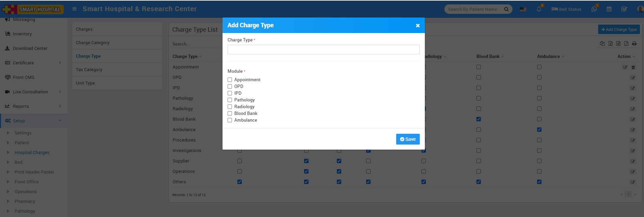Image resolution: width=644 pixels, height=217 pixels.
Task: Sort by Blood Bank column
Action: [x=490, y=57]
